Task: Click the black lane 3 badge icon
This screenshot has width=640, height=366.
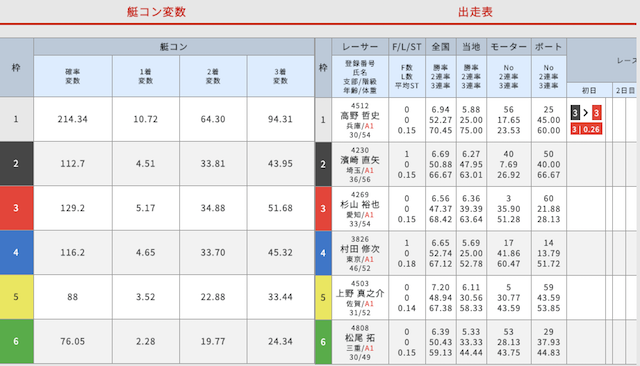Action: (575, 113)
